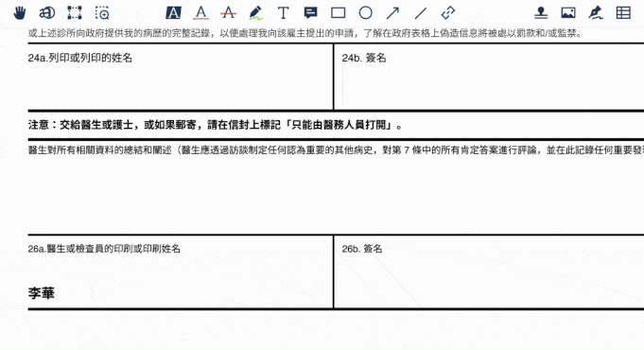Open the signature pen tool
Viewport: 644px width, 350px height.
click(596, 13)
